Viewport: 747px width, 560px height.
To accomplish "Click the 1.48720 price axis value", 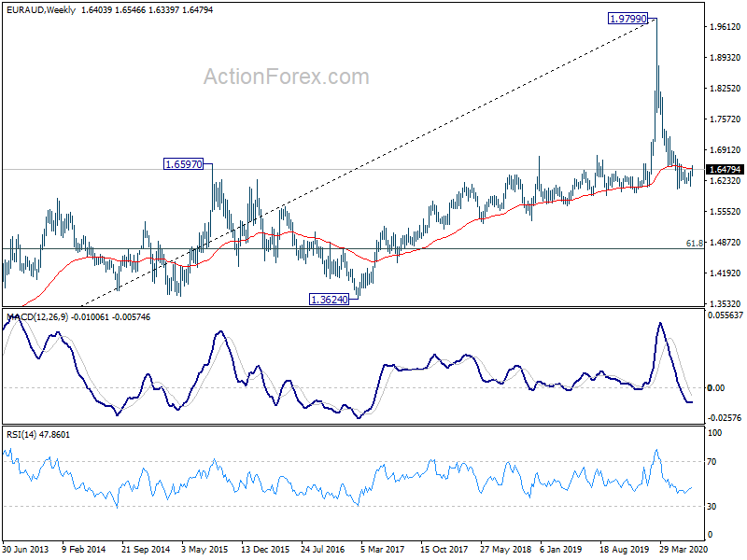I will coord(725,243).
